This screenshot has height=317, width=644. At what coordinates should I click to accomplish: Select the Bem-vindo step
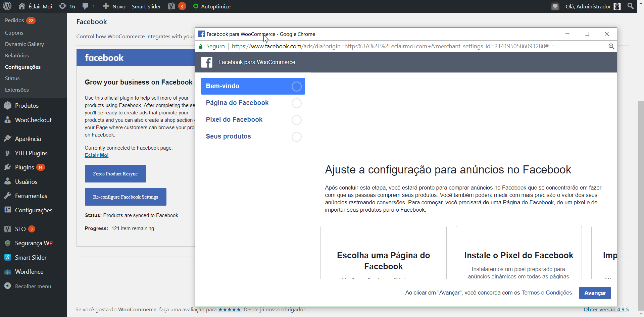[253, 86]
